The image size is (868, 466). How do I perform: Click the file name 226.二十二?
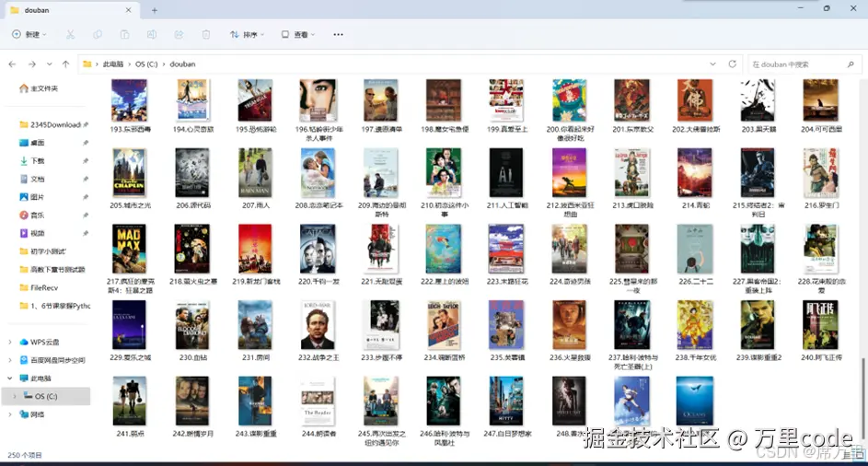[695, 282]
